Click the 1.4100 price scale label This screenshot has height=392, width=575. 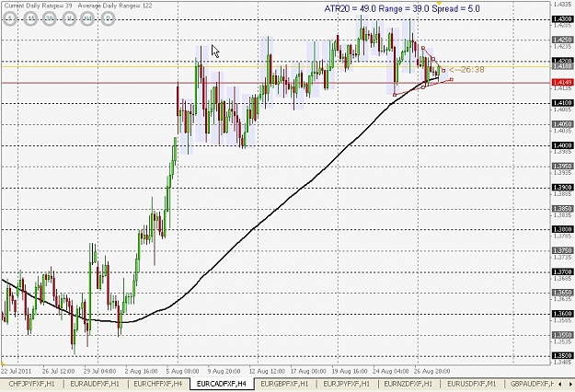(562, 103)
